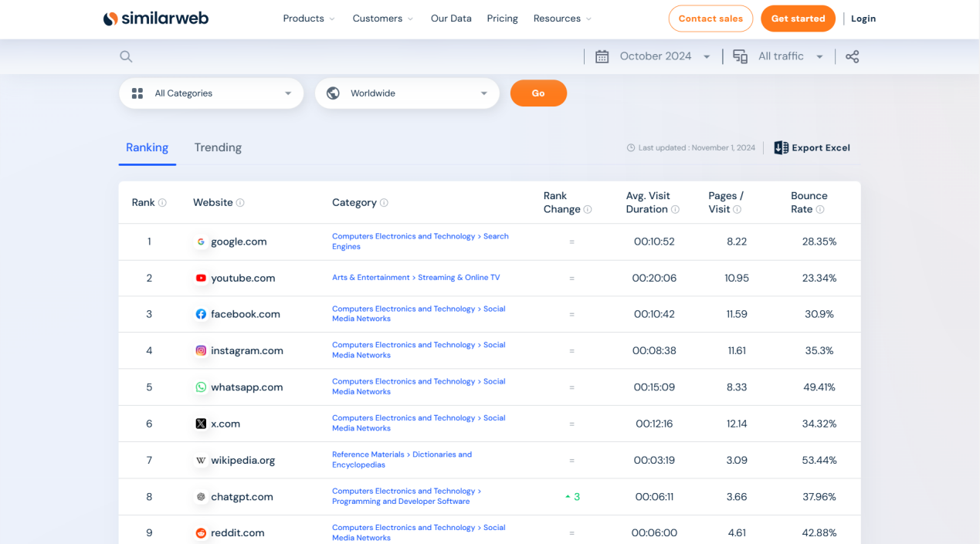The image size is (980, 544).
Task: Click the Get started button
Action: pos(798,19)
